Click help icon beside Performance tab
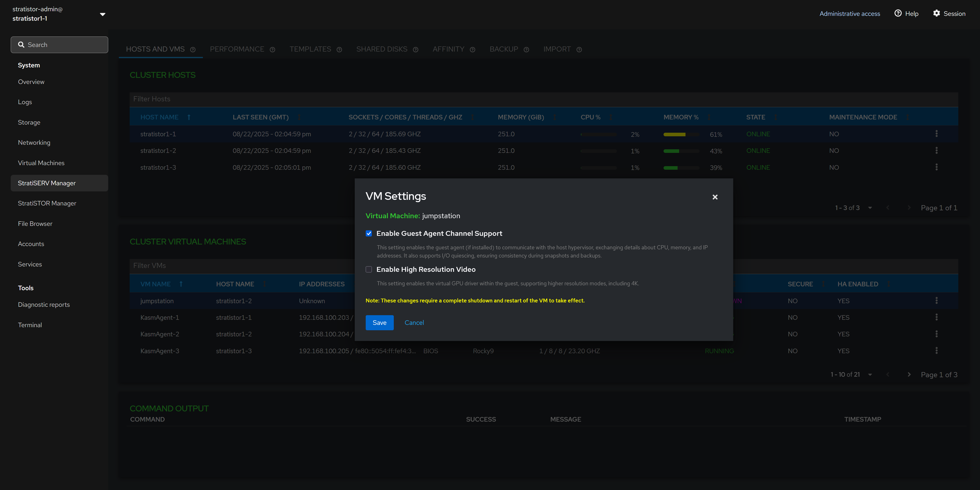The height and width of the screenshot is (490, 980). click(272, 50)
